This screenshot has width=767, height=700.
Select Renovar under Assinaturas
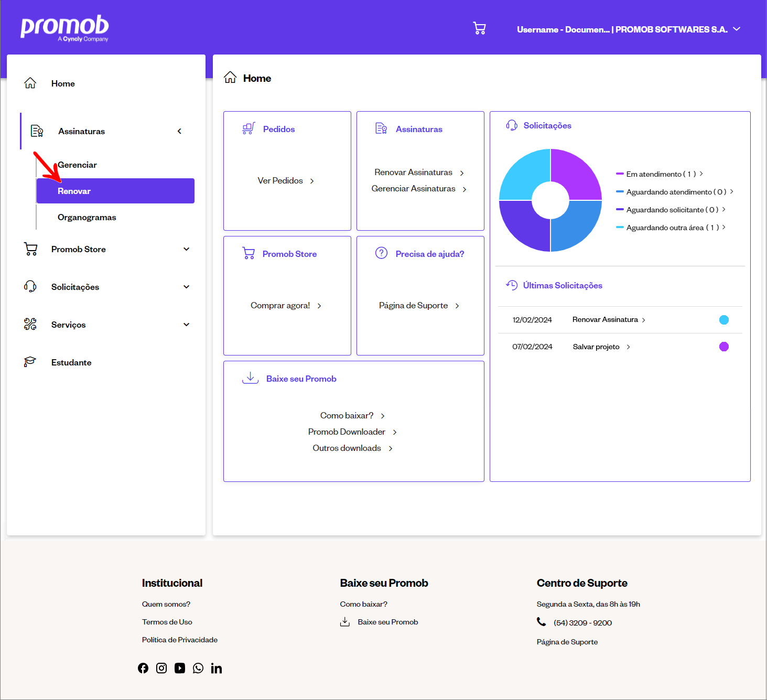pyautogui.click(x=115, y=191)
